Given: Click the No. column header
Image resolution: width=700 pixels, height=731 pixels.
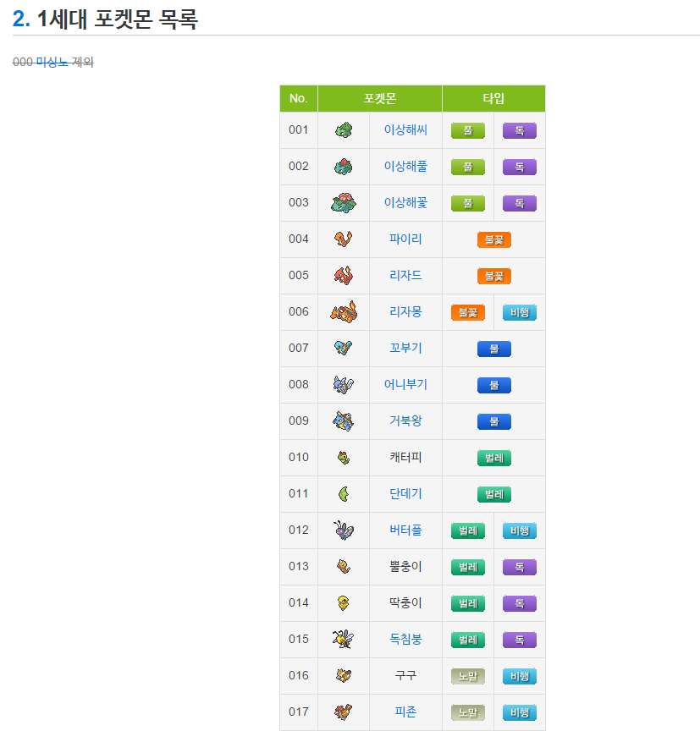Looking at the screenshot, I should click(x=299, y=98).
